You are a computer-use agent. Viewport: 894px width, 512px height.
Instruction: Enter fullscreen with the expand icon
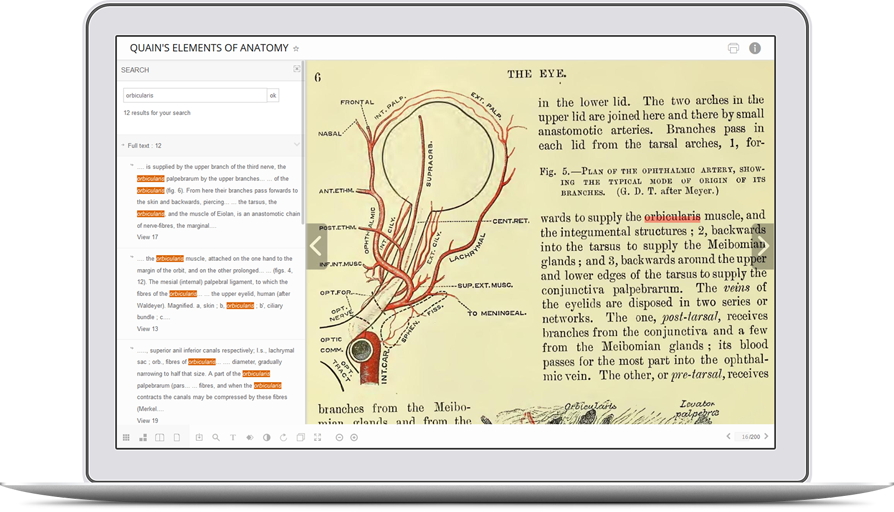pyautogui.click(x=318, y=437)
